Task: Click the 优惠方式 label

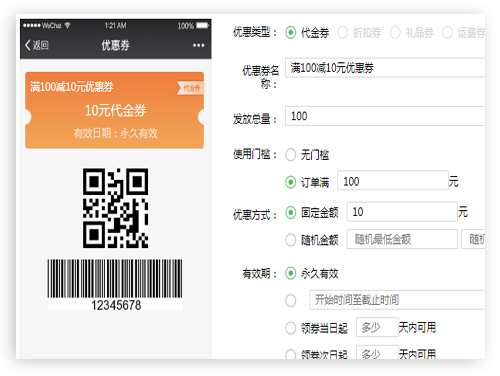Action: point(255,215)
